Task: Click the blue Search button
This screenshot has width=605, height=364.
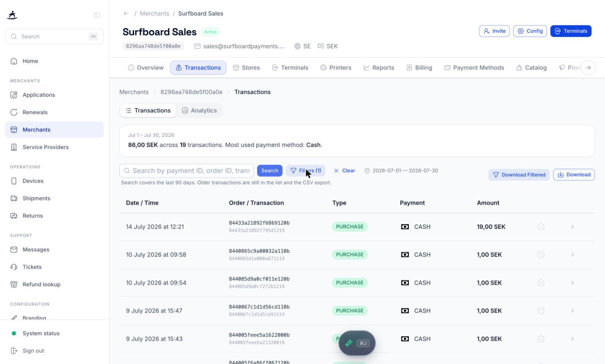Action: pyautogui.click(x=270, y=171)
